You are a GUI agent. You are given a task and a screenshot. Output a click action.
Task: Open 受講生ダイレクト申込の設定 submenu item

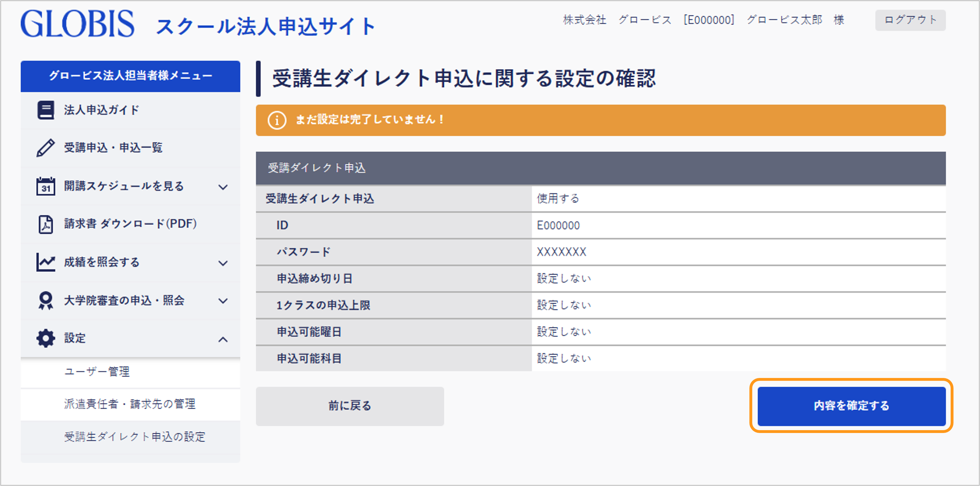pos(135,437)
